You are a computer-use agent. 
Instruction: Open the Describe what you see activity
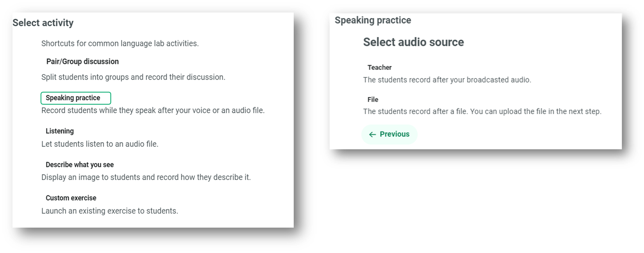tap(80, 165)
